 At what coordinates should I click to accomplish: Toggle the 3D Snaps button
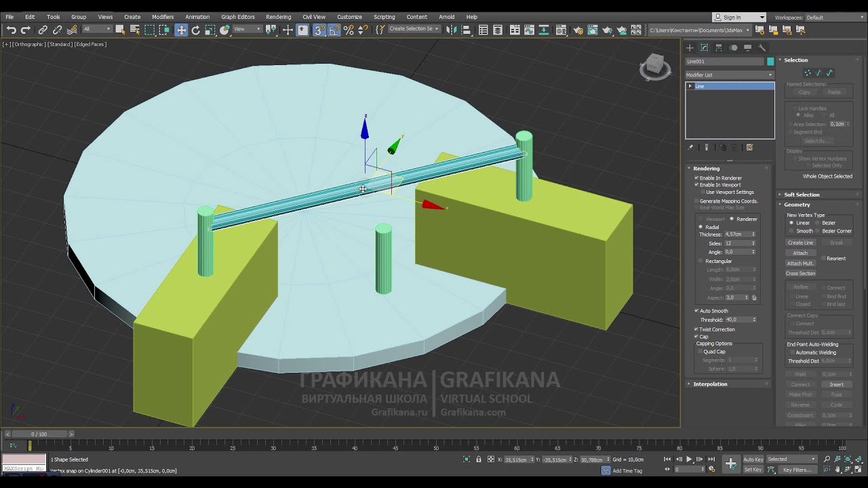click(x=319, y=30)
